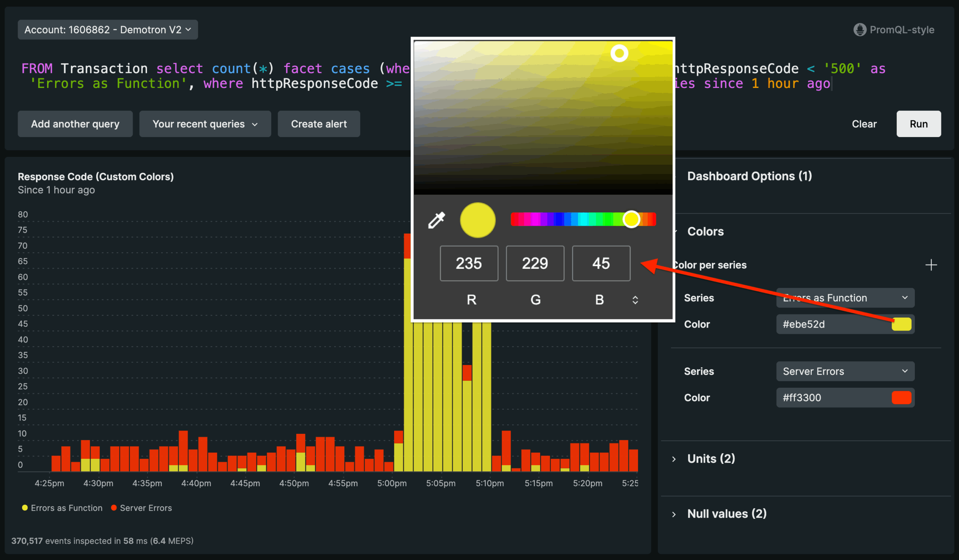This screenshot has height=560, width=959.
Task: Collapse the Colors section
Action: click(x=705, y=232)
